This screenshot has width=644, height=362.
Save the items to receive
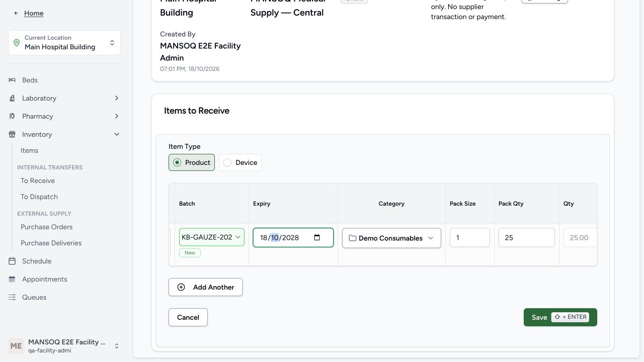click(x=560, y=317)
